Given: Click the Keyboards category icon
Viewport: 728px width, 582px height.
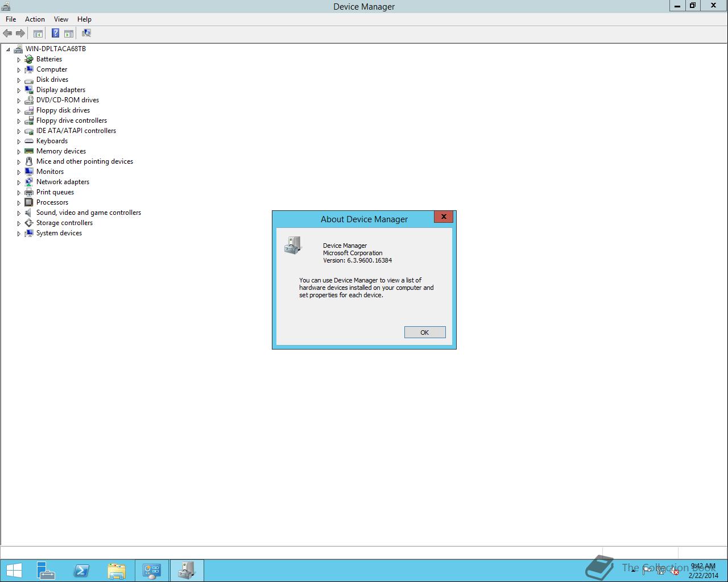Looking at the screenshot, I should point(29,141).
